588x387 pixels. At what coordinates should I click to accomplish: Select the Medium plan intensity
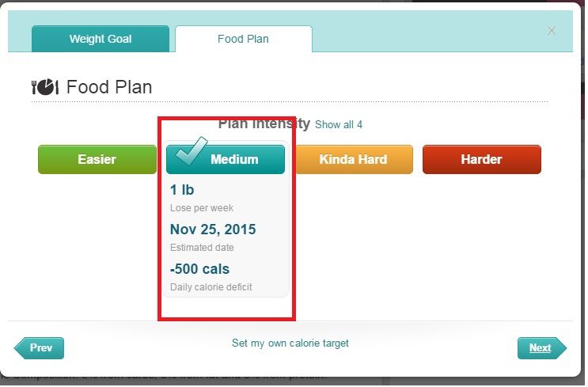coord(226,159)
